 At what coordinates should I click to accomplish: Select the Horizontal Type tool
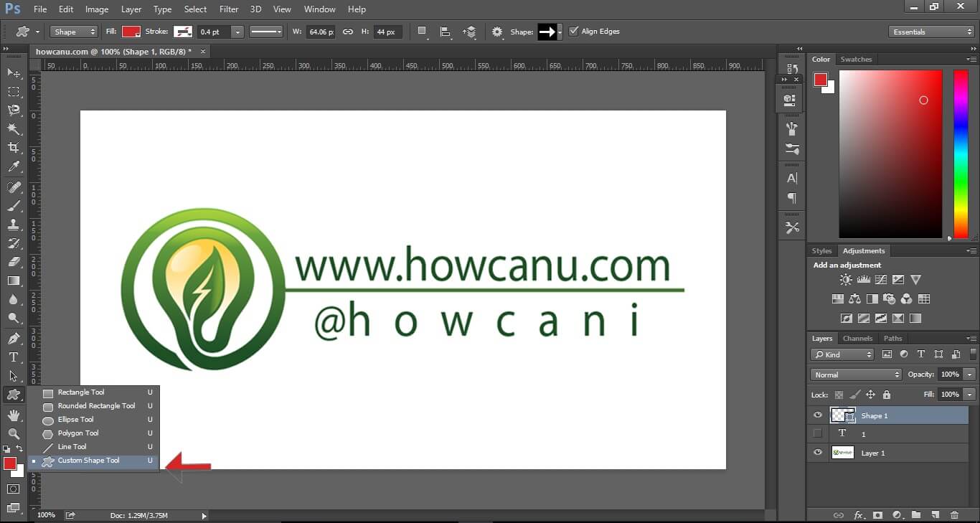coord(14,357)
